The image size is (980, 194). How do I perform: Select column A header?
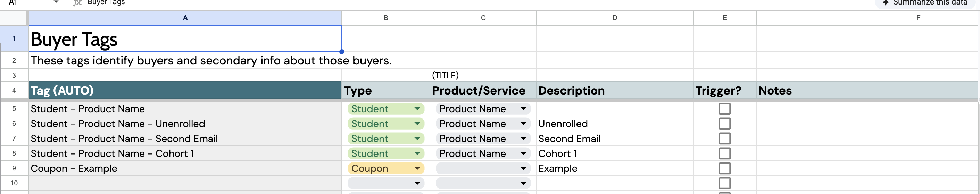(x=185, y=18)
